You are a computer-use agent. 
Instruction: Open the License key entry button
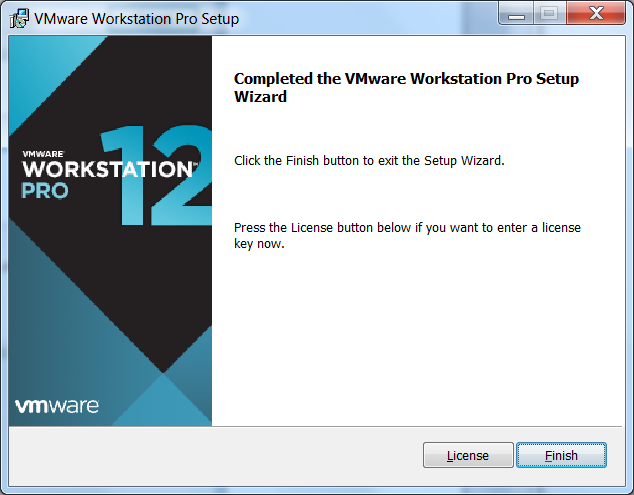point(468,455)
